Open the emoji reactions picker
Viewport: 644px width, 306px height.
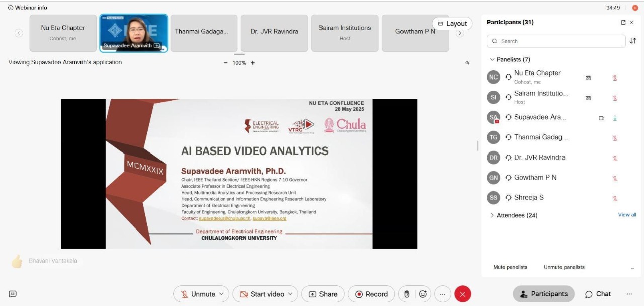pyautogui.click(x=423, y=294)
